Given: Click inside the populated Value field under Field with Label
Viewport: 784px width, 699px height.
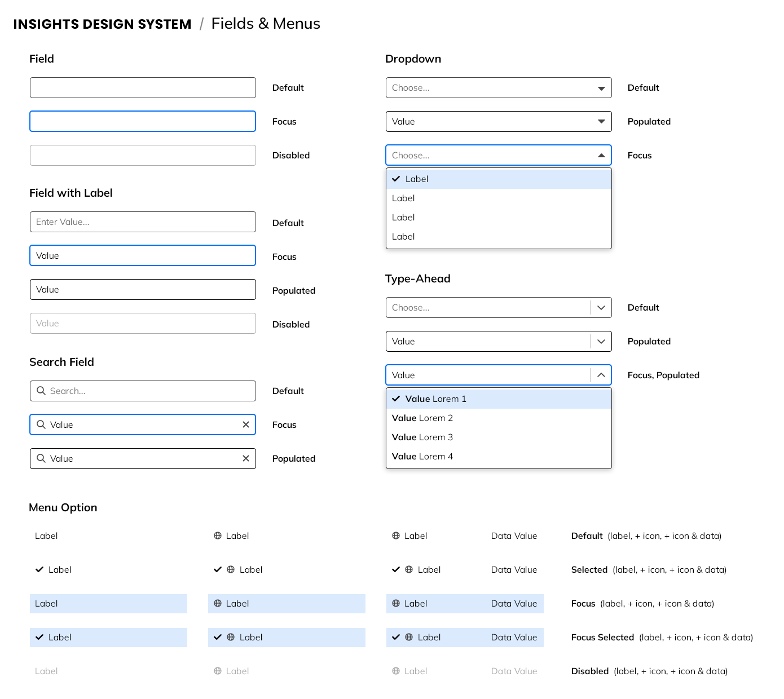Looking at the screenshot, I should pyautogui.click(x=142, y=289).
